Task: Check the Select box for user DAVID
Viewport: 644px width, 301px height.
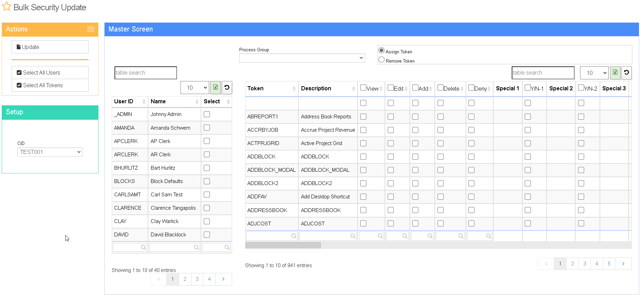Action: click(207, 235)
